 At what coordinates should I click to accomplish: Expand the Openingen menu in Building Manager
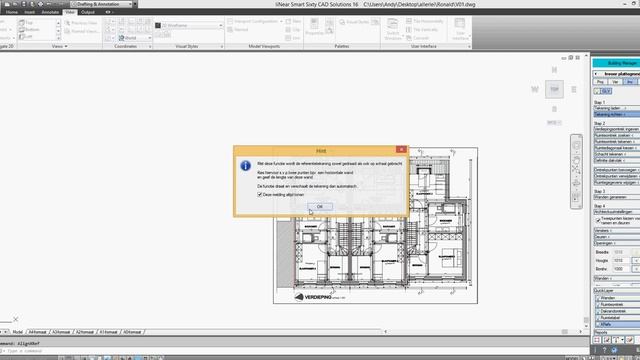[x=616, y=243]
